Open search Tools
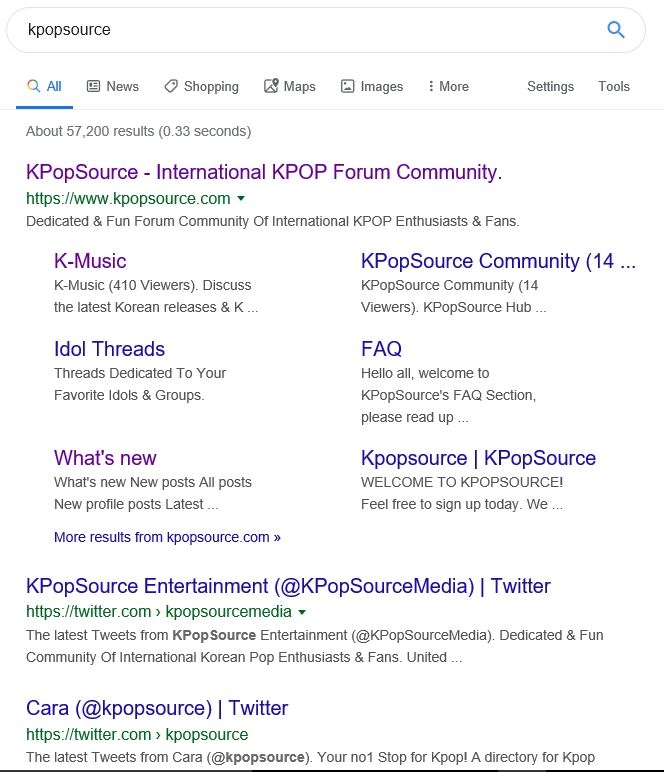This screenshot has width=664, height=772. coord(614,86)
